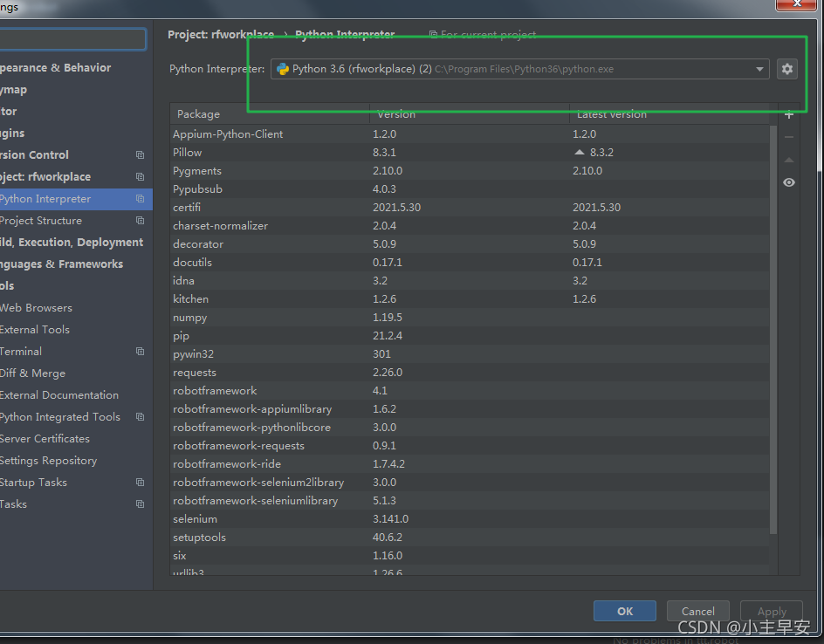This screenshot has width=824, height=644.
Task: Click Project: rfworkplace breadcrumb
Action: point(221,35)
